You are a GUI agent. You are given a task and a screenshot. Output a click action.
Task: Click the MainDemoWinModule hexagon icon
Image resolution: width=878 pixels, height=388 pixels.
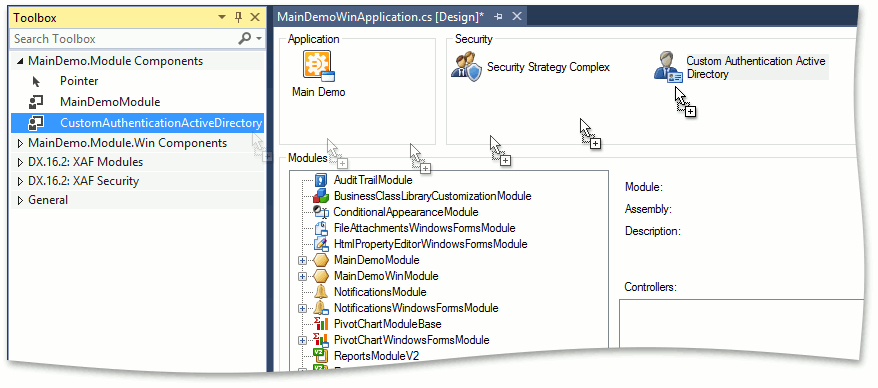tap(321, 276)
